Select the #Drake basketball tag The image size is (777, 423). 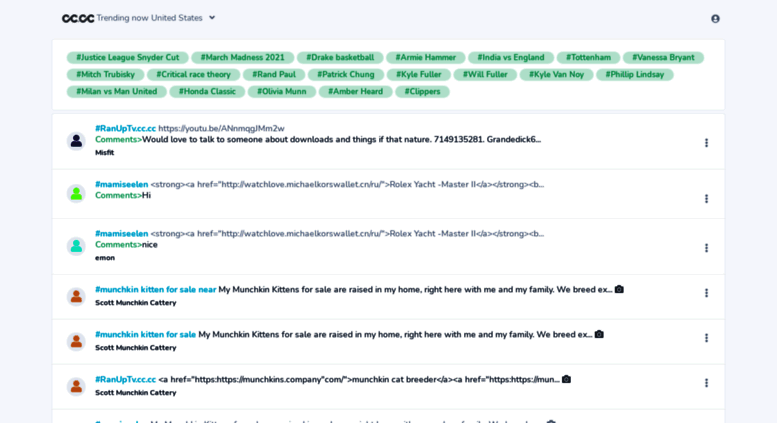[x=340, y=57]
